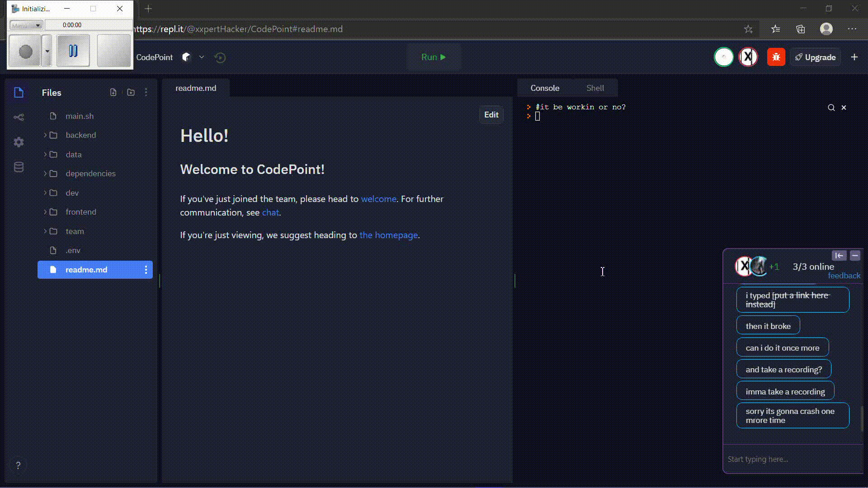This screenshot has width=868, height=488.
Task: Click the browser address bar URL
Action: coord(238,29)
